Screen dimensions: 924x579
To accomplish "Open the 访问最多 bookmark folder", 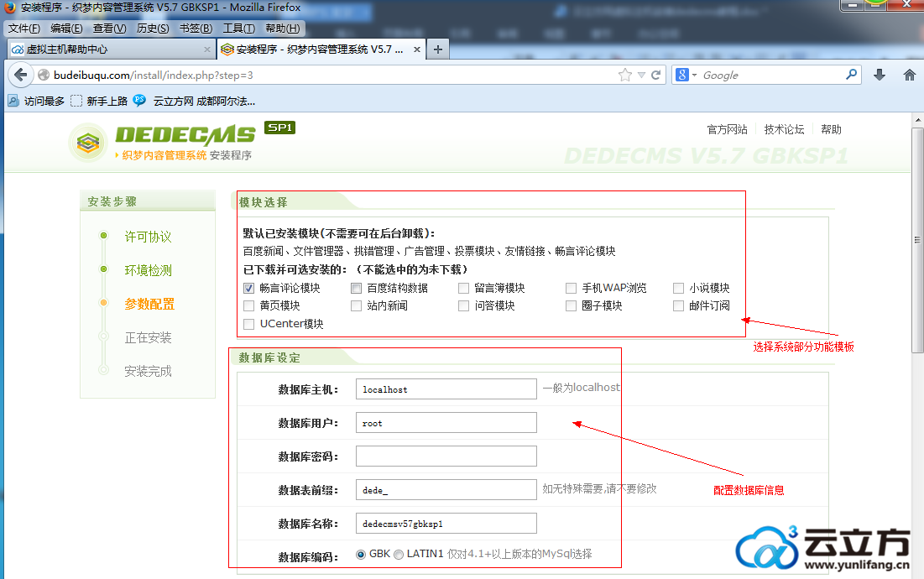I will click(x=37, y=102).
